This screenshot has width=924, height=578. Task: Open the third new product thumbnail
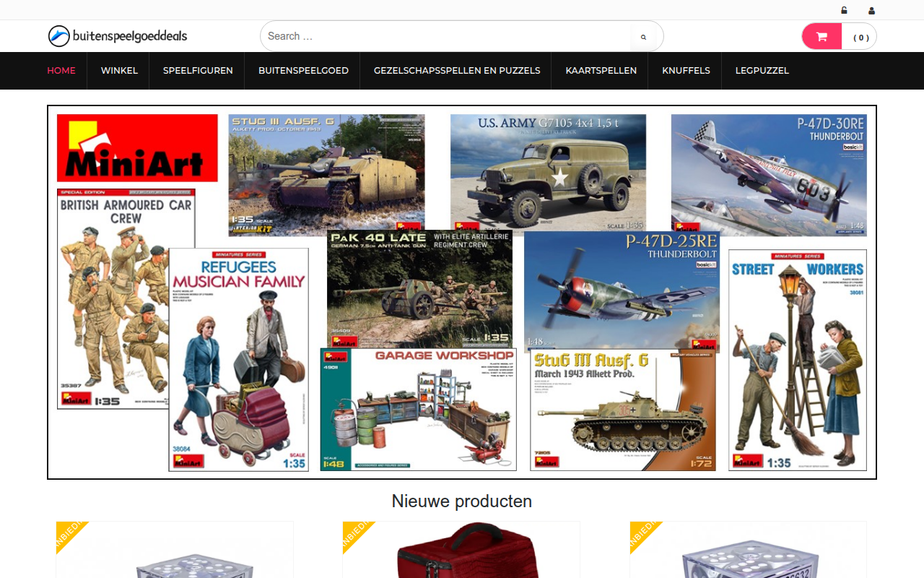(x=749, y=550)
